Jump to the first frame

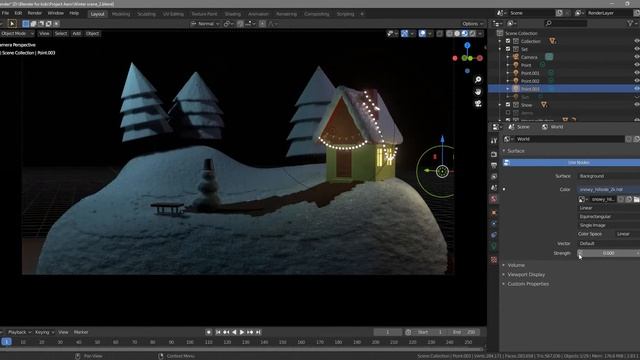tap(218, 332)
